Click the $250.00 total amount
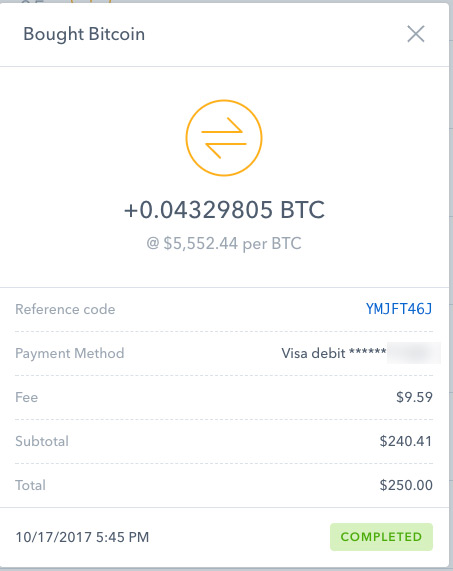Screen dimensions: 453x571 pyautogui.click(x=406, y=485)
